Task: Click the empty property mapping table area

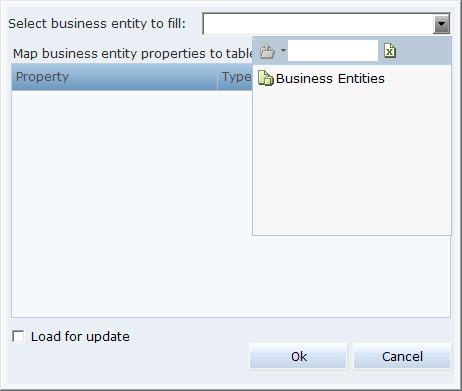Action: [x=132, y=203]
